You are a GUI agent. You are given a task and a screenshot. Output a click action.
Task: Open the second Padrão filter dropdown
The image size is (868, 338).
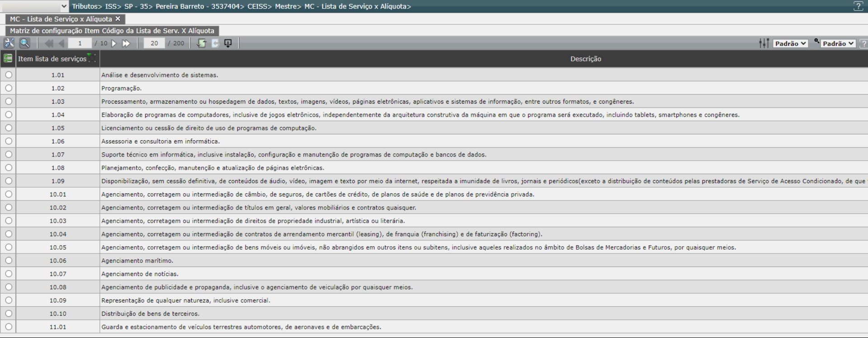838,43
